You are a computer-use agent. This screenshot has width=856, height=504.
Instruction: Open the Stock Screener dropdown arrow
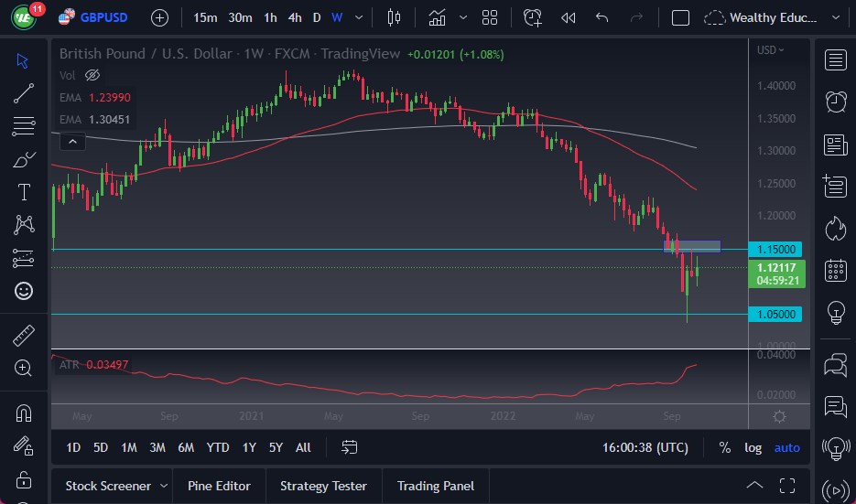click(164, 486)
